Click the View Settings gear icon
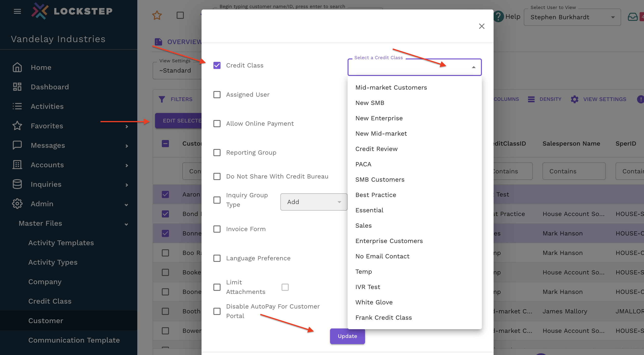 click(574, 99)
